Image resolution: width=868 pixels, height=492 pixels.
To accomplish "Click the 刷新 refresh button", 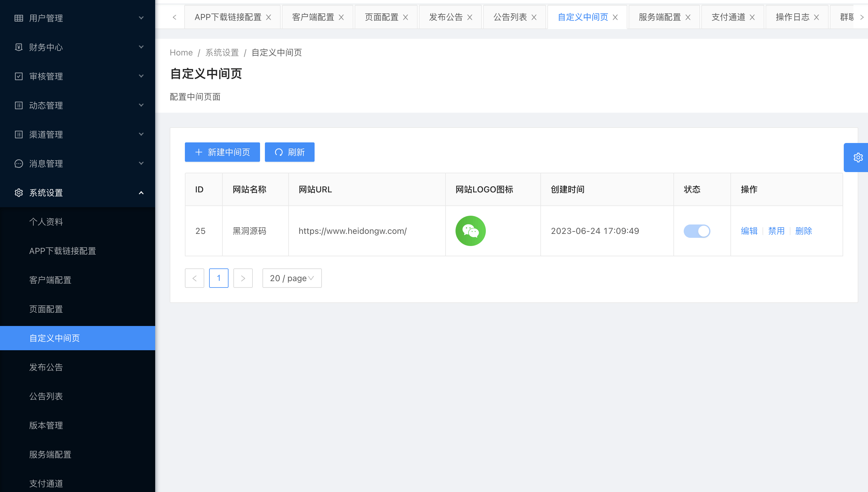I will 289,152.
